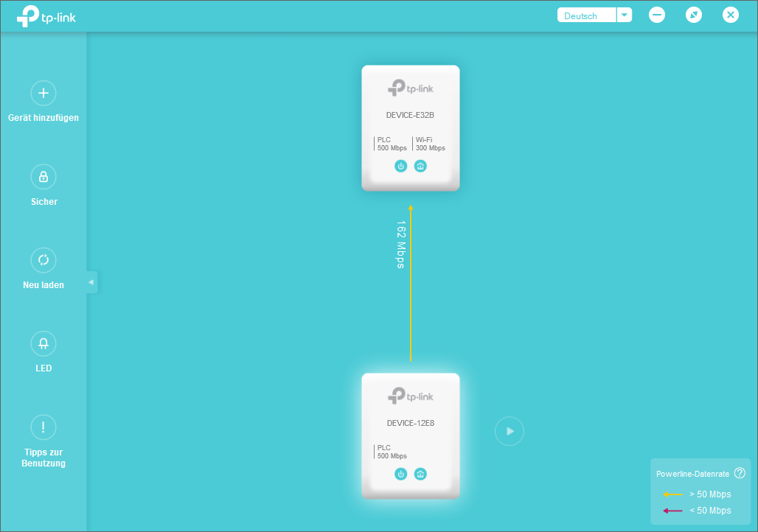Click the Gerät hinzufügen plus icon
This screenshot has width=758, height=532.
point(44,93)
